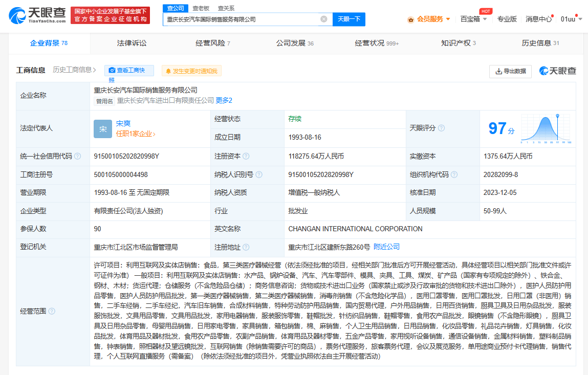The image size is (588, 375).
Task: Click the 增值税一般纳税人 taxpayer value
Action: point(314,192)
